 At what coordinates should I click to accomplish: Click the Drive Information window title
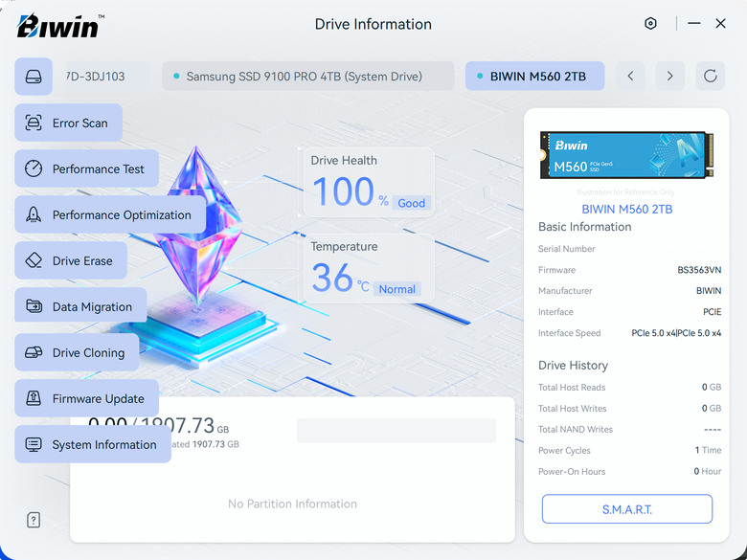[x=373, y=24]
